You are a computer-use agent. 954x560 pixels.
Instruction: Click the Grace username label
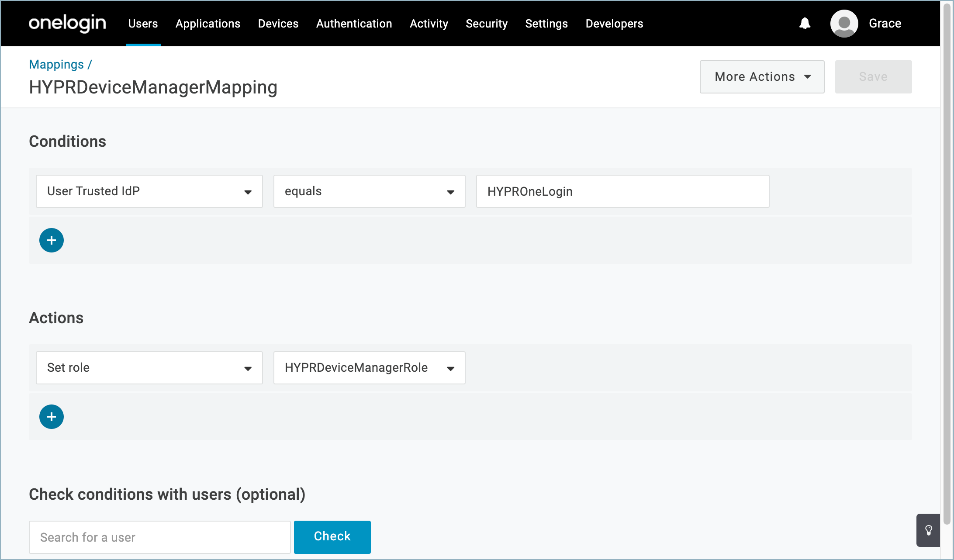[x=885, y=24]
